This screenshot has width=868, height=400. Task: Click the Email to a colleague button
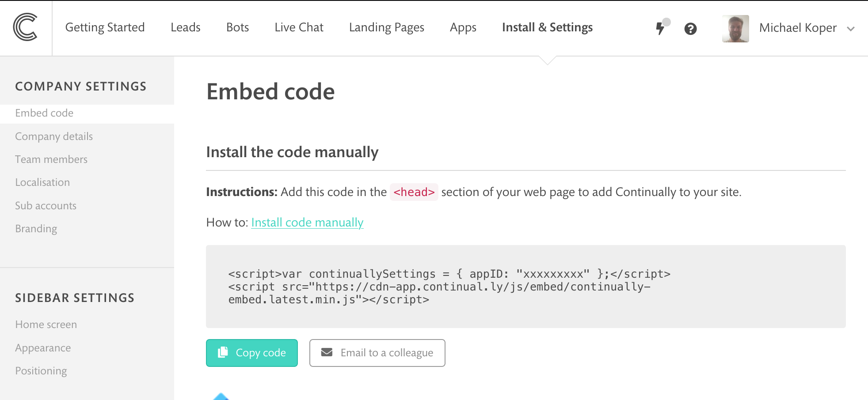377,353
